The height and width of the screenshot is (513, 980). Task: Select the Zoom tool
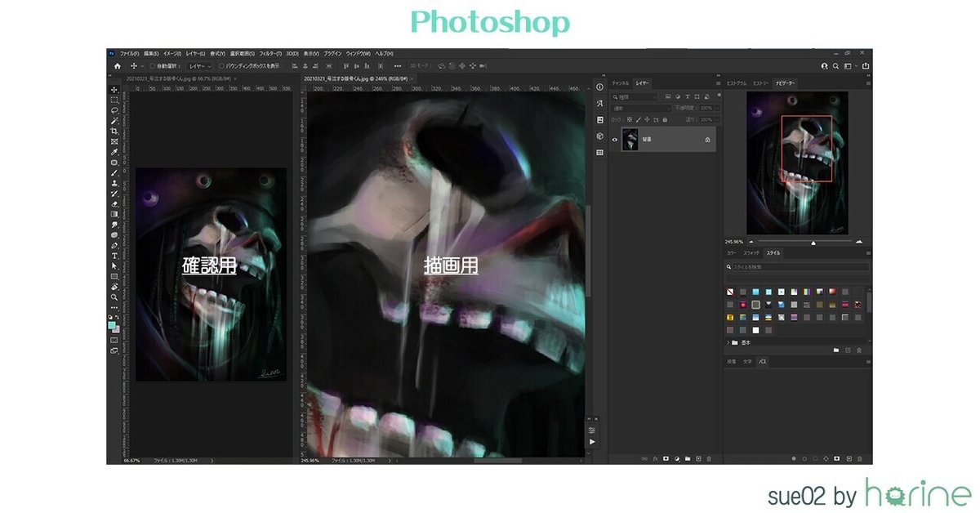tap(114, 298)
